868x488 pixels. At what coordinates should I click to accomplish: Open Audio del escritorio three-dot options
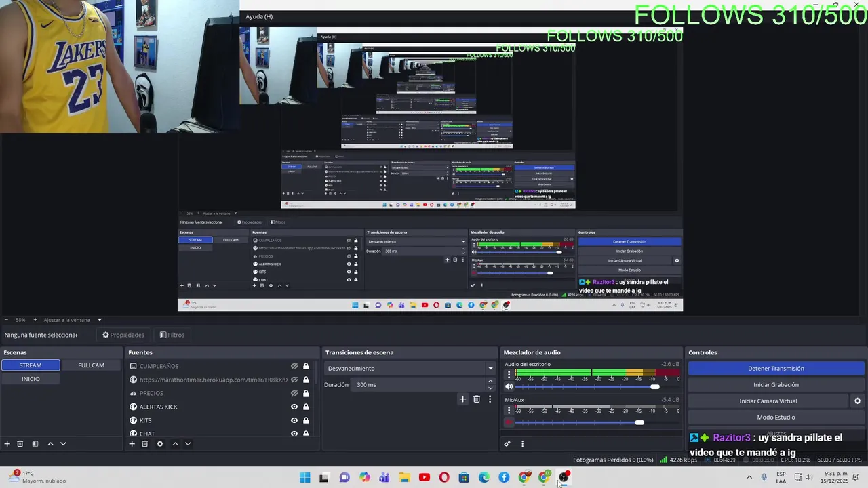pos(509,374)
